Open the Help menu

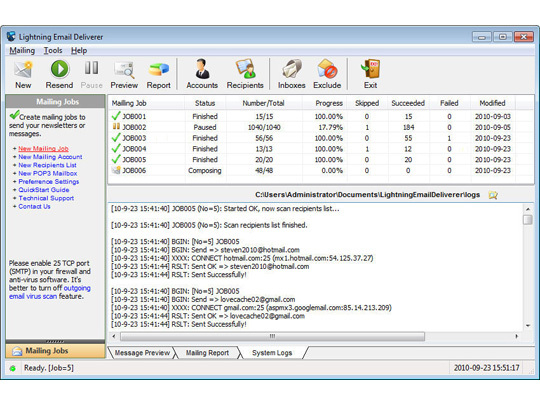(x=79, y=51)
